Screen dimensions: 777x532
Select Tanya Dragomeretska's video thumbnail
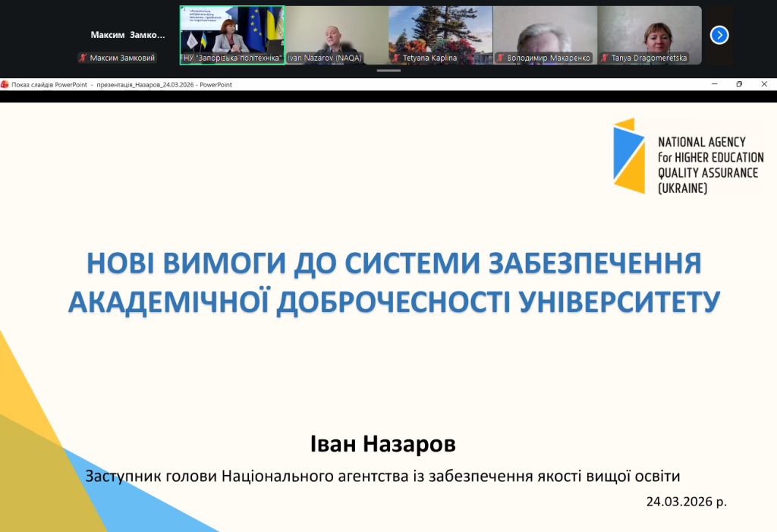pyautogui.click(x=650, y=30)
